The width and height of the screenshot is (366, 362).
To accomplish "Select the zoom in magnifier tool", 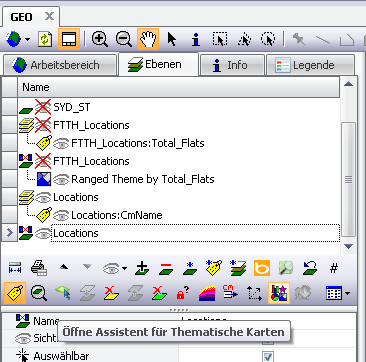I will pos(100,39).
